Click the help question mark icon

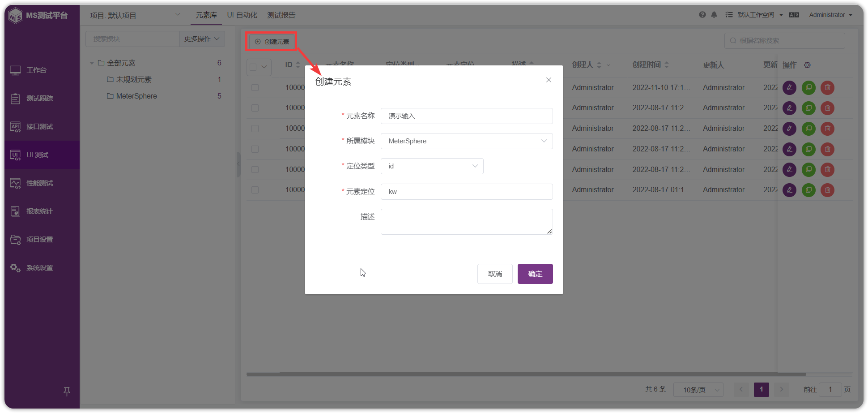point(702,15)
